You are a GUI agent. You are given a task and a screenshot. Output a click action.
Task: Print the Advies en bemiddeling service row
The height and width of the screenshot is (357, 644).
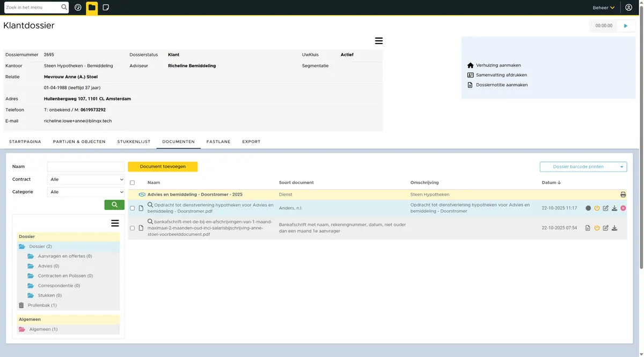click(623, 195)
